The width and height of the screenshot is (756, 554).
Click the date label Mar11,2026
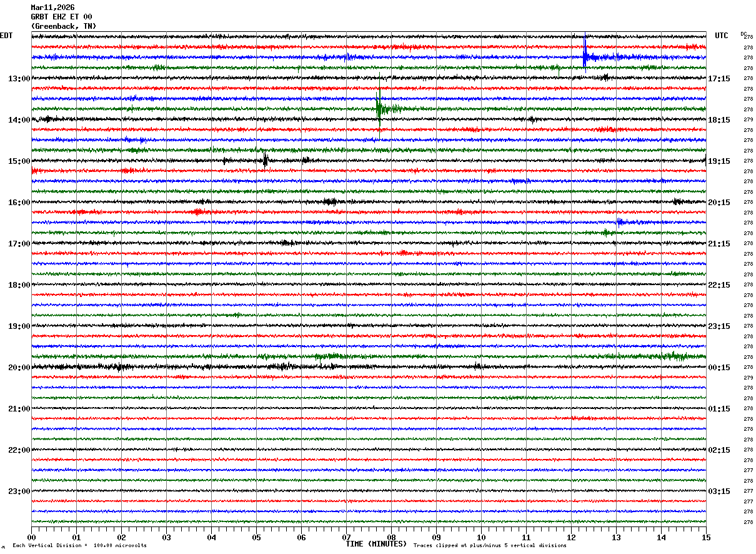click(x=52, y=8)
